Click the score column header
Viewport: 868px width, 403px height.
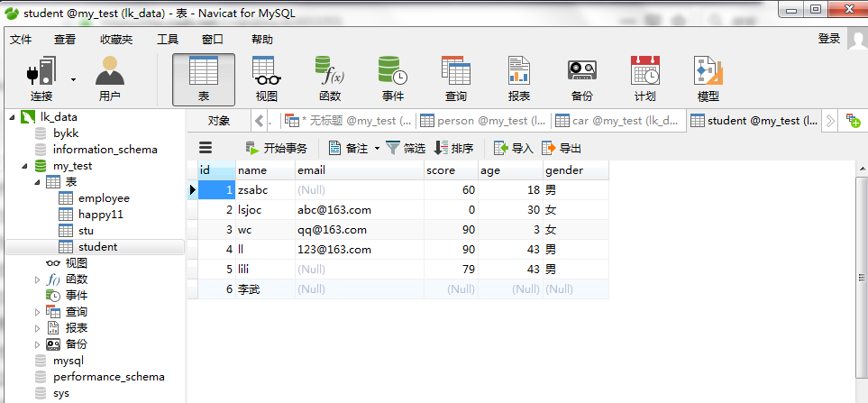click(451, 170)
